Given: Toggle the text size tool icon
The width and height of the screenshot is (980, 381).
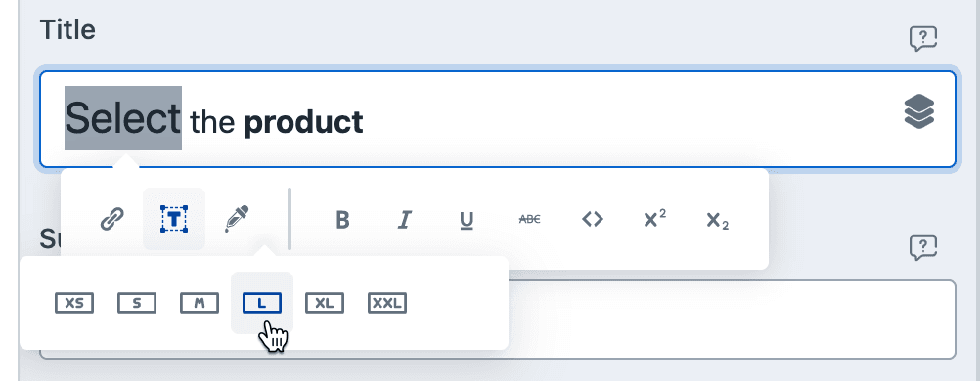Looking at the screenshot, I should coord(174,219).
